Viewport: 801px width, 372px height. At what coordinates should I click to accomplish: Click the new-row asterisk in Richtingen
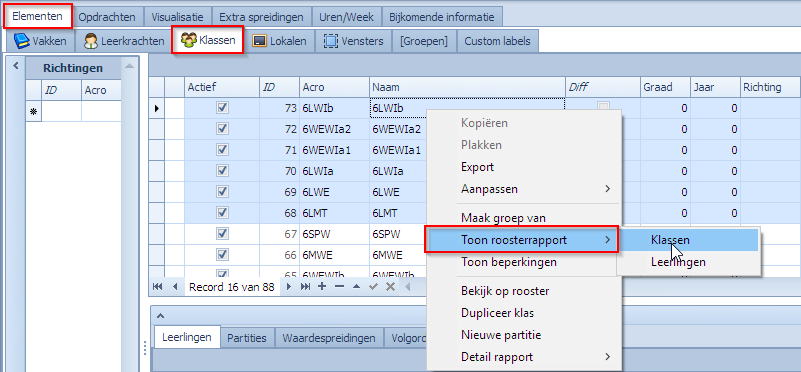[34, 111]
